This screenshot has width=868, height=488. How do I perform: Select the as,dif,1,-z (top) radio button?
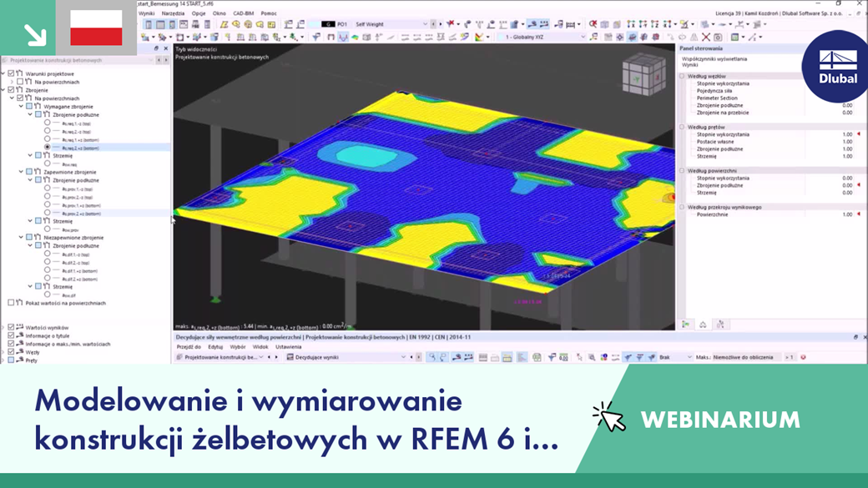47,254
